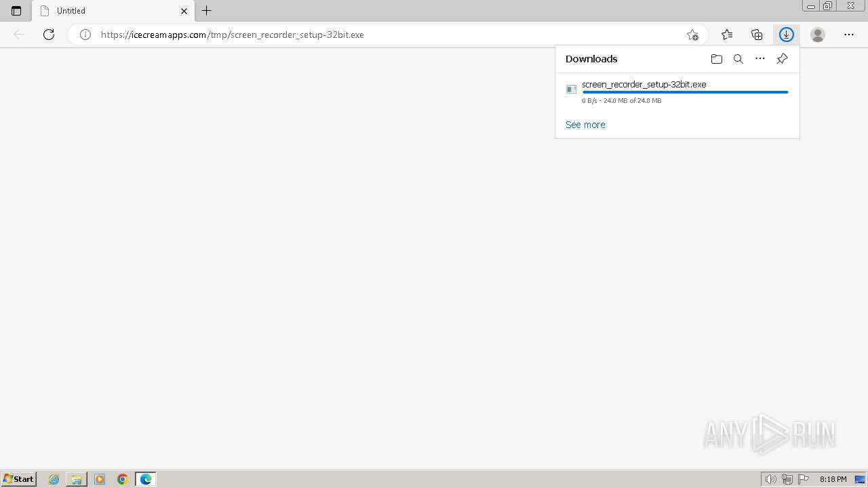This screenshot has height=488, width=868.
Task: Search downloads with magnifier icon
Action: pyautogui.click(x=738, y=59)
